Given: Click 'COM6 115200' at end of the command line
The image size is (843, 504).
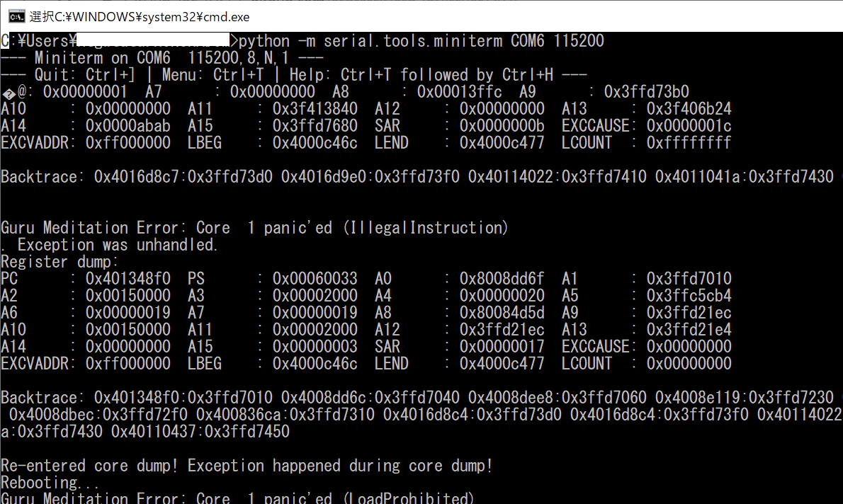Looking at the screenshot, I should tap(557, 41).
